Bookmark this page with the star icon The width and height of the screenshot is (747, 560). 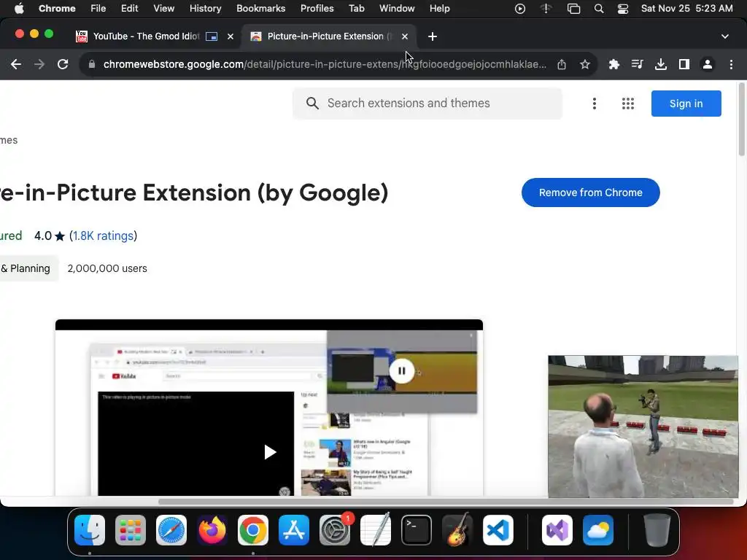tap(585, 64)
